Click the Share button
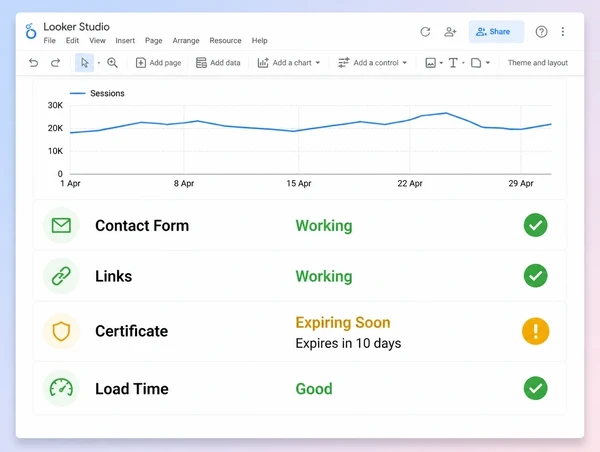Image resolution: width=600 pixels, height=452 pixels. point(496,32)
